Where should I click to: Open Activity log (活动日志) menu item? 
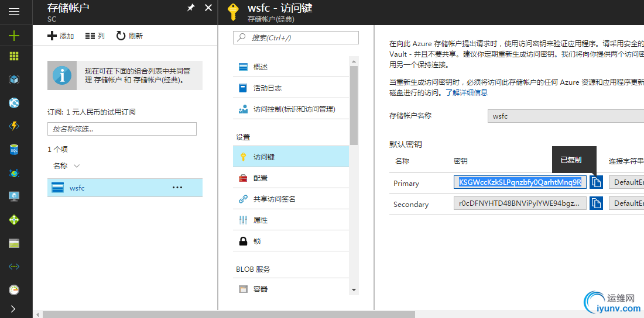(x=291, y=88)
